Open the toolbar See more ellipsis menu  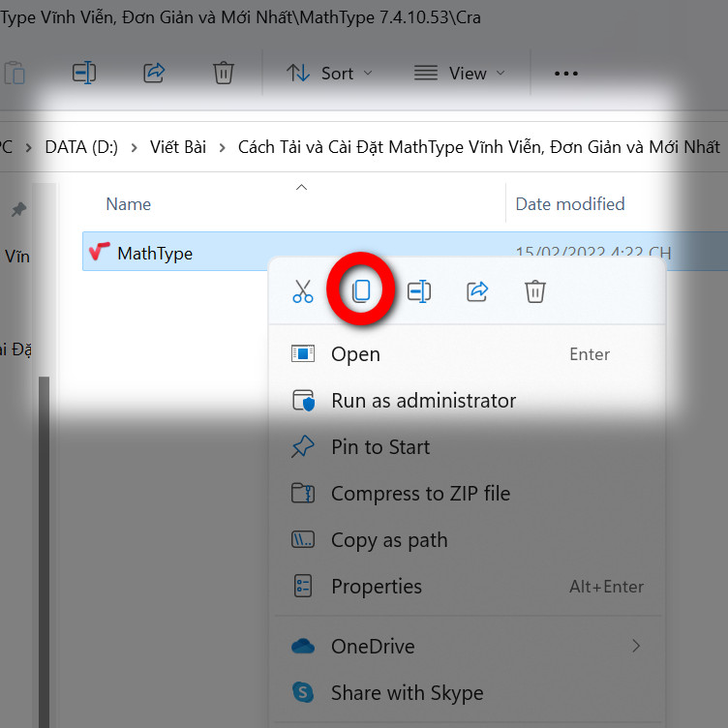tap(566, 74)
